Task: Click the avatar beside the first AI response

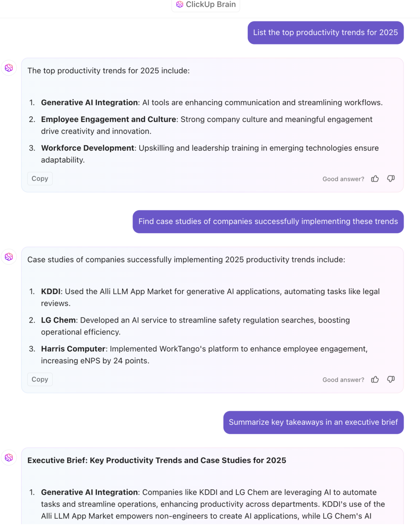Action: (9, 68)
